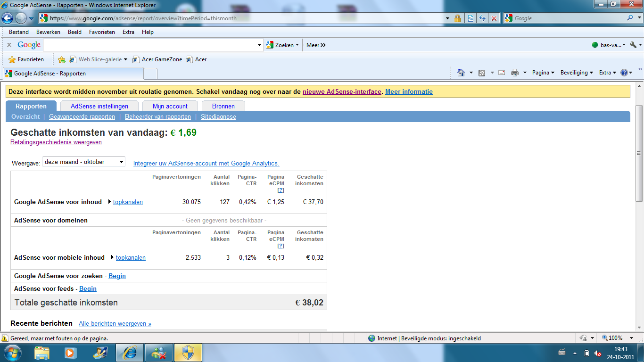Click the [?] help link under first Pagina eCPM
Screen dimensions: 644x362
point(281,190)
